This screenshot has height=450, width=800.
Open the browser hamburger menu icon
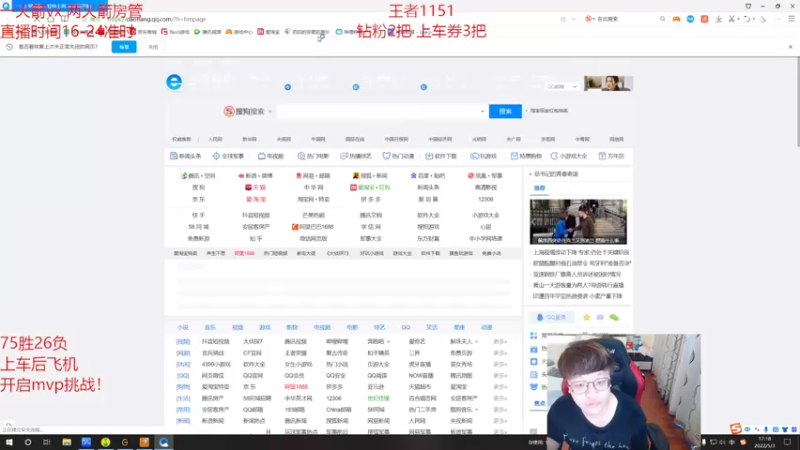[x=791, y=19]
